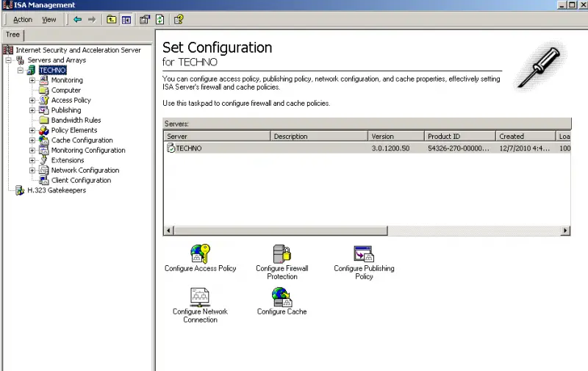588x371 pixels.
Task: Click the TECHNO server row icon
Action: pos(171,148)
